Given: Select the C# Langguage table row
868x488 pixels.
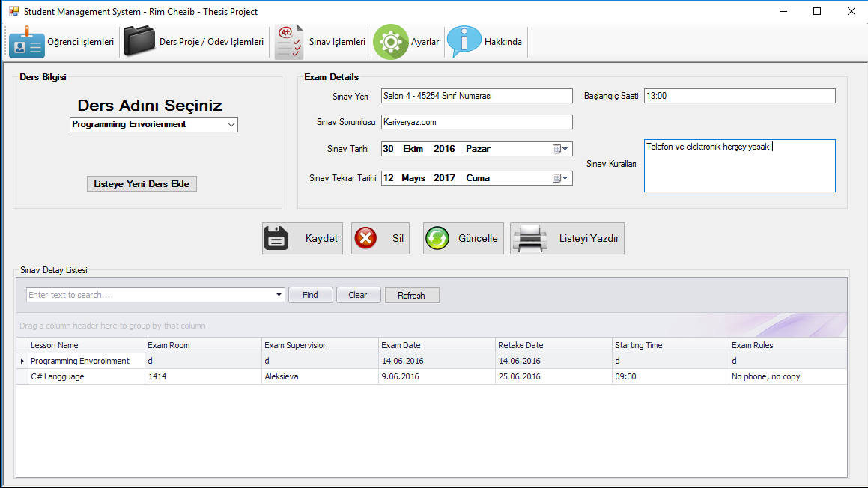Looking at the screenshot, I should tap(432, 376).
